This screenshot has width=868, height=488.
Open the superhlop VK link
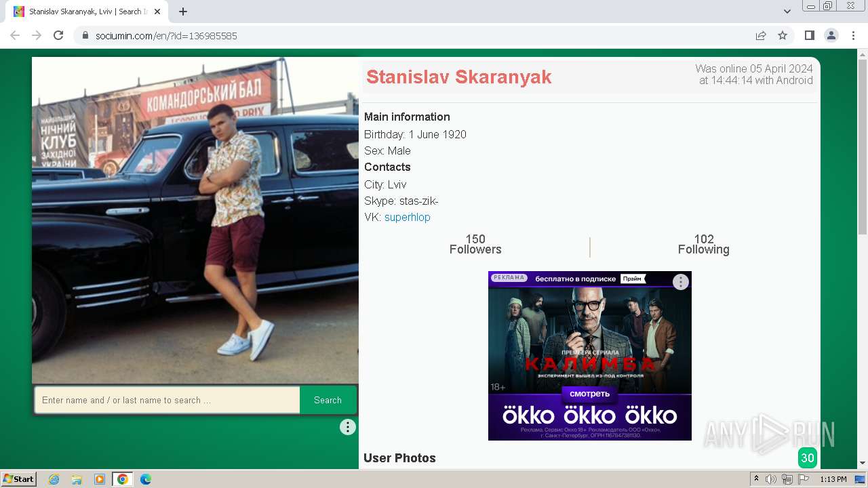click(x=408, y=218)
